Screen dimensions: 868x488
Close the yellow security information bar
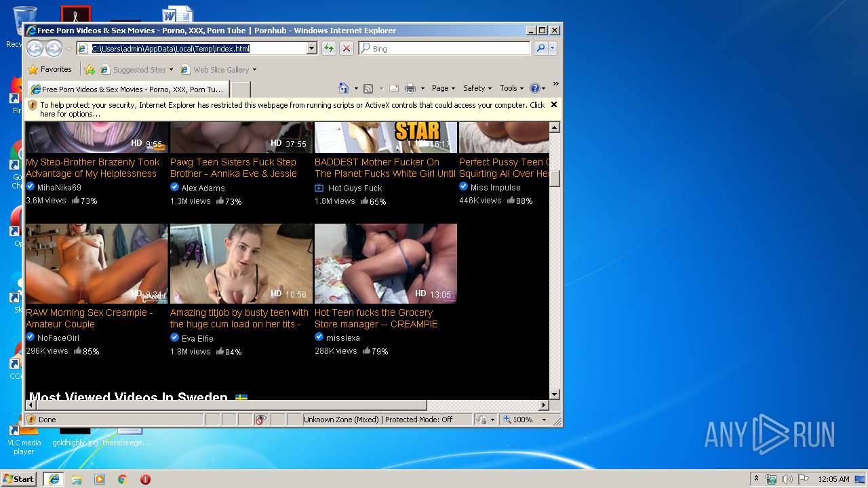coord(554,104)
